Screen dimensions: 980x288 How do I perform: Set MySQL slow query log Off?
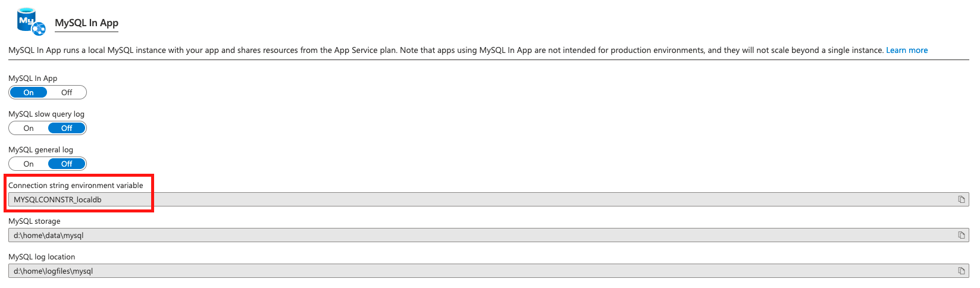coord(67,128)
